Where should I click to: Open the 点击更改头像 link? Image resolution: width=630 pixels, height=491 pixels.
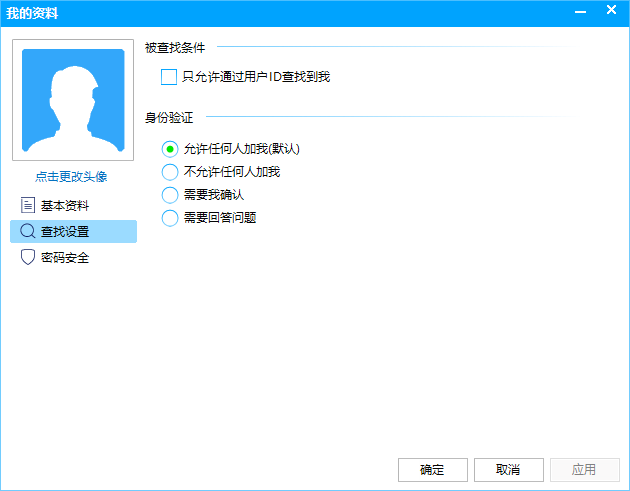71,176
